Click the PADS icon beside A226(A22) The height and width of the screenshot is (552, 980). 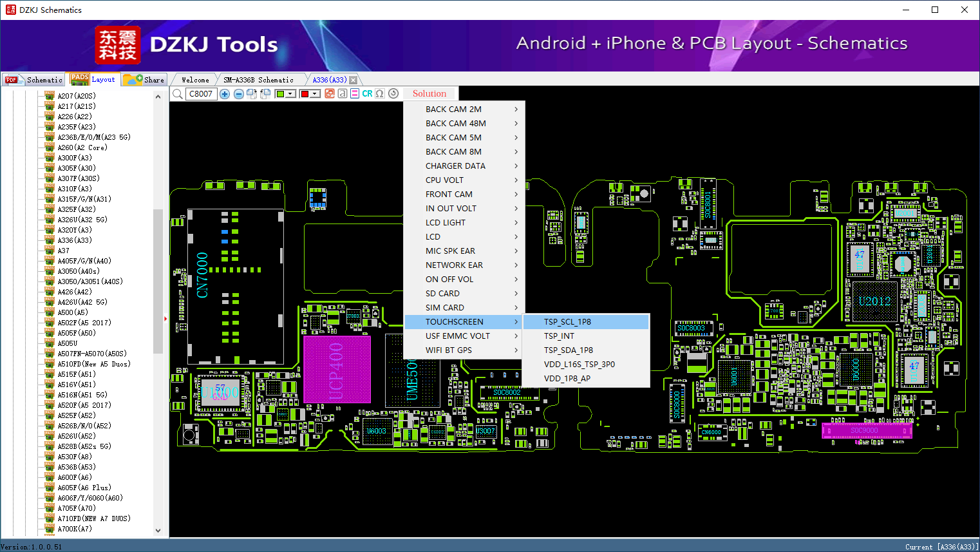coord(50,116)
